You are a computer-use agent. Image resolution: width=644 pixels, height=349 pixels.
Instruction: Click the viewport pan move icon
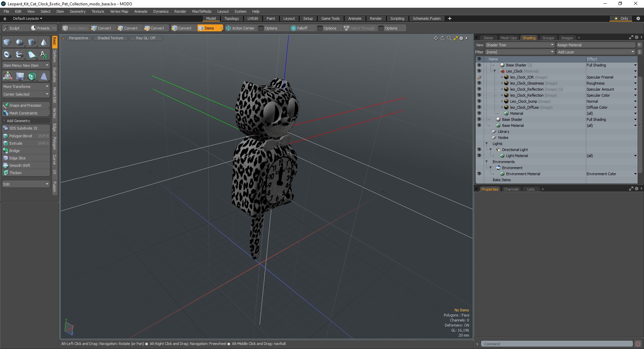pyautogui.click(x=436, y=38)
